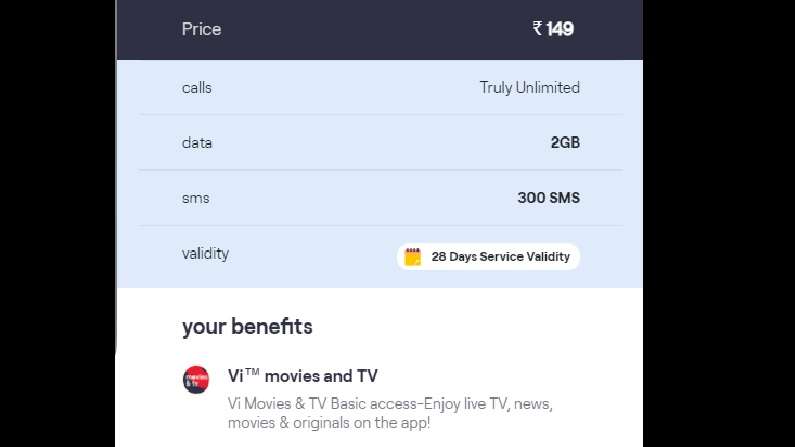The height and width of the screenshot is (447, 795).
Task: Click the ₹149 price amount
Action: coord(553,28)
